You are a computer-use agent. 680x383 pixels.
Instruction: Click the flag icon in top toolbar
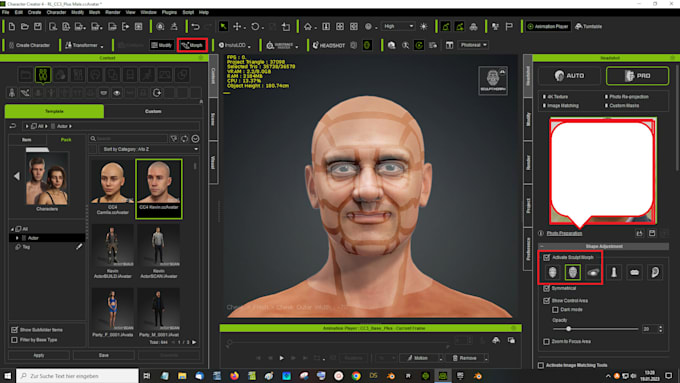click(x=509, y=26)
